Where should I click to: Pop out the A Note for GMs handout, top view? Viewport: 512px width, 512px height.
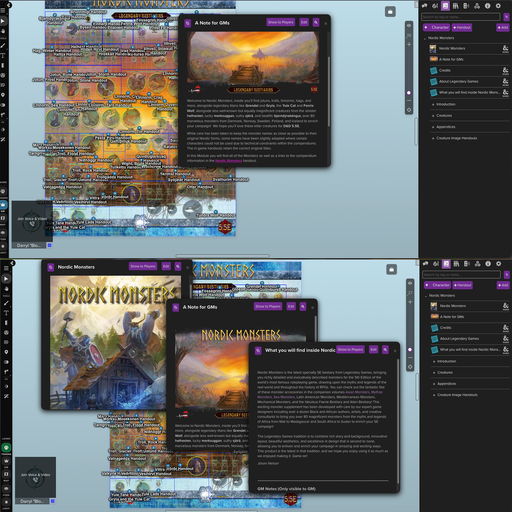tap(188, 23)
